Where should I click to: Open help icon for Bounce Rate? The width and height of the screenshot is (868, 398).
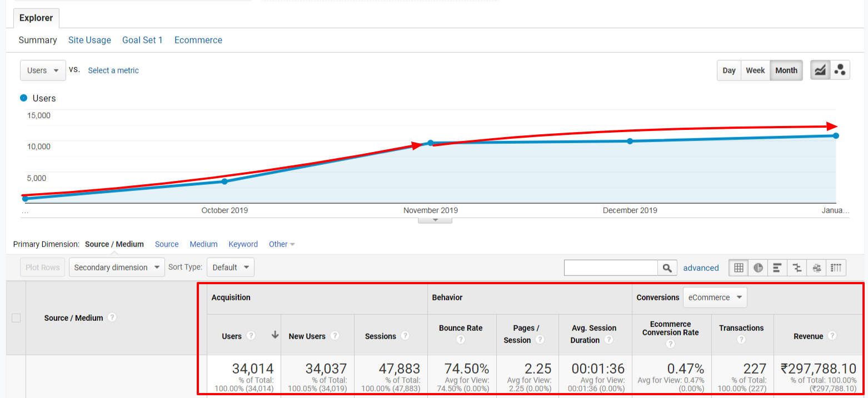460,340
